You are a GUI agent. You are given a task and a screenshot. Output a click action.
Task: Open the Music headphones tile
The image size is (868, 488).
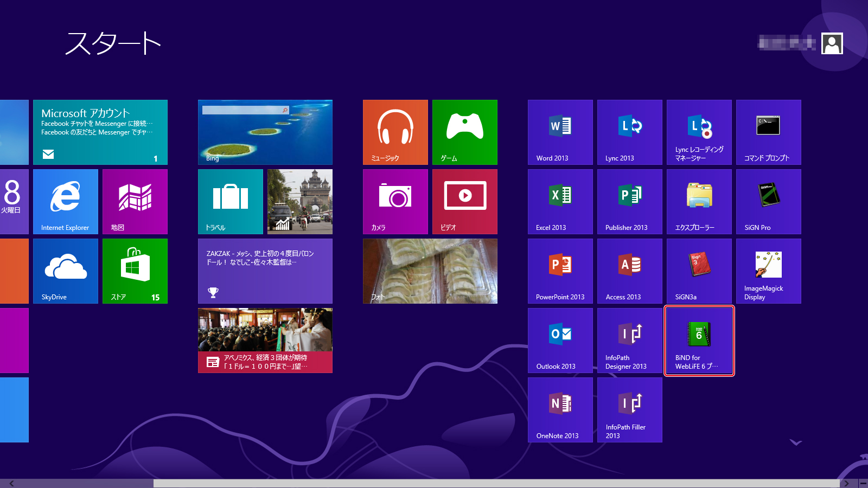395,132
